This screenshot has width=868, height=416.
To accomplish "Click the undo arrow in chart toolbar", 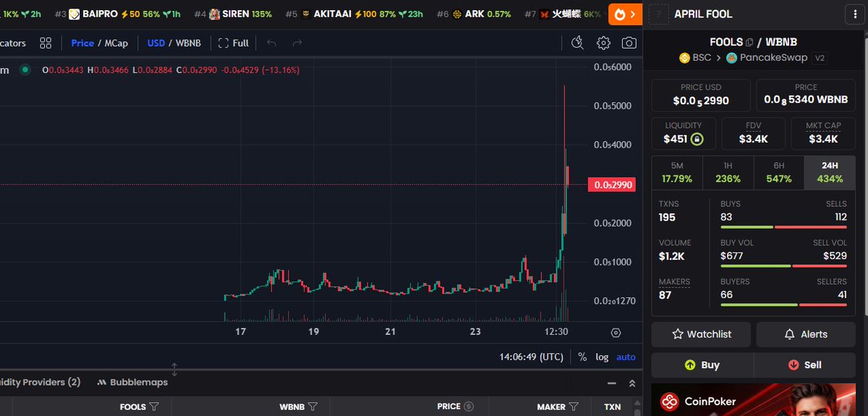I will [x=271, y=43].
